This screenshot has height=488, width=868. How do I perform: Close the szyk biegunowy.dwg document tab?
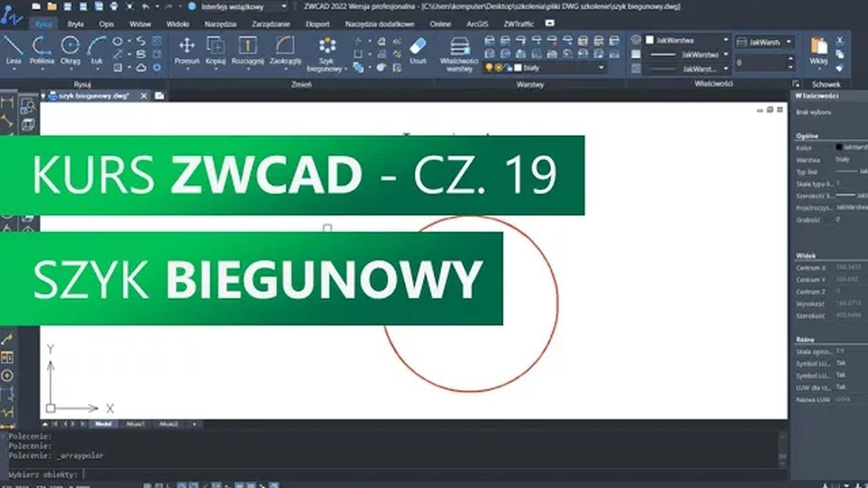click(144, 96)
